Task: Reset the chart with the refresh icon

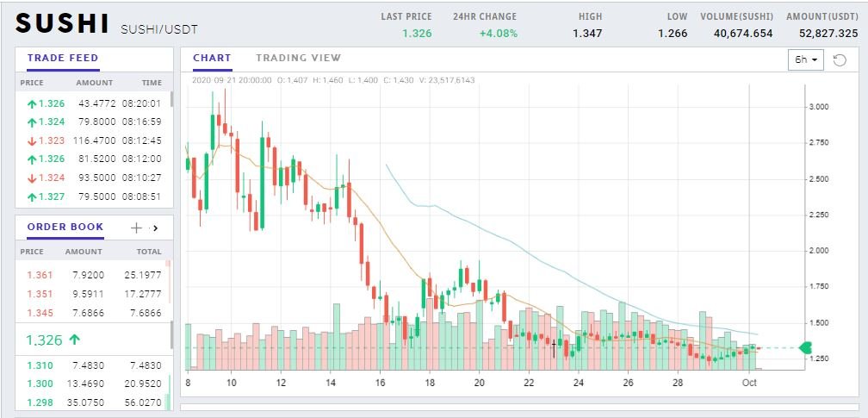Action: coord(840,59)
